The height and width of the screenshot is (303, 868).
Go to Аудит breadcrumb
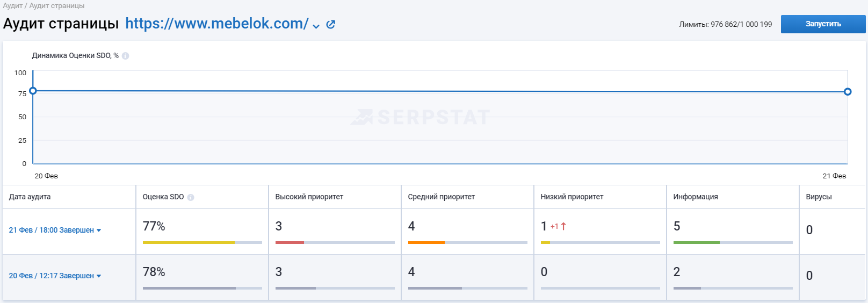(x=12, y=6)
